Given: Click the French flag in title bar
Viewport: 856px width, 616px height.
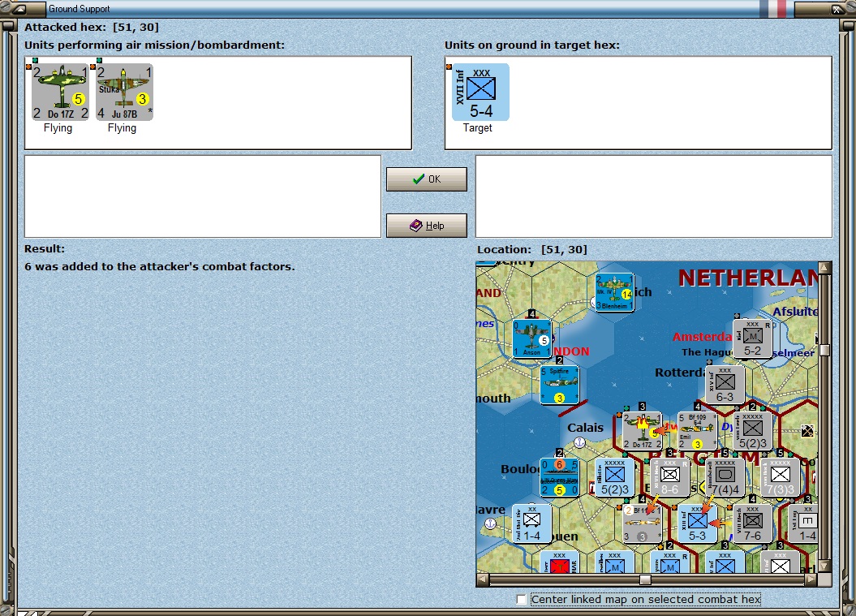Looking at the screenshot, I should coord(772,9).
